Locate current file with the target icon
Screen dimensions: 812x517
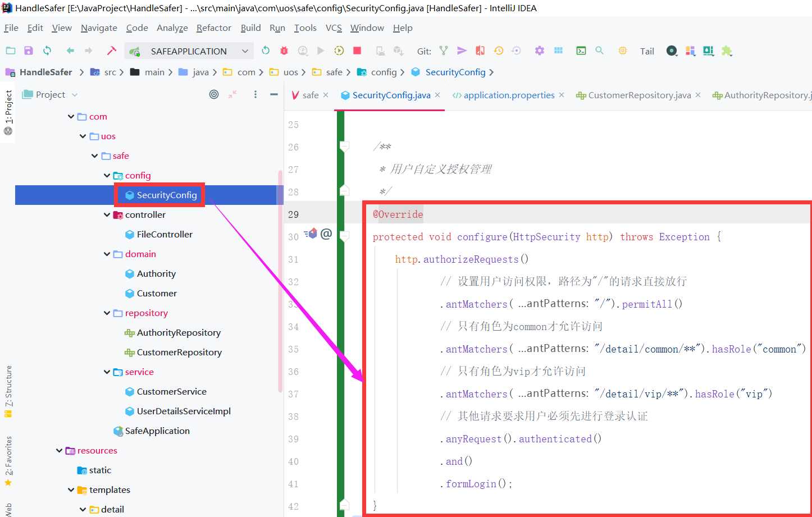214,94
